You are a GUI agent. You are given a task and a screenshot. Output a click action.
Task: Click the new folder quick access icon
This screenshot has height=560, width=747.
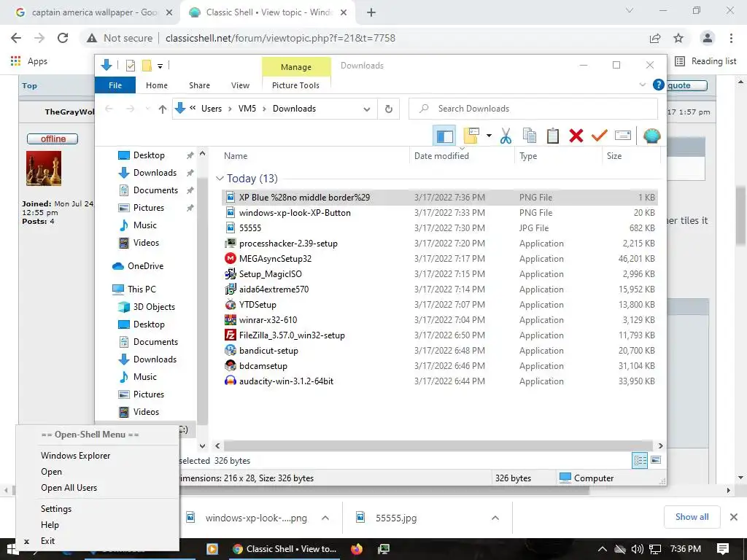coord(147,65)
